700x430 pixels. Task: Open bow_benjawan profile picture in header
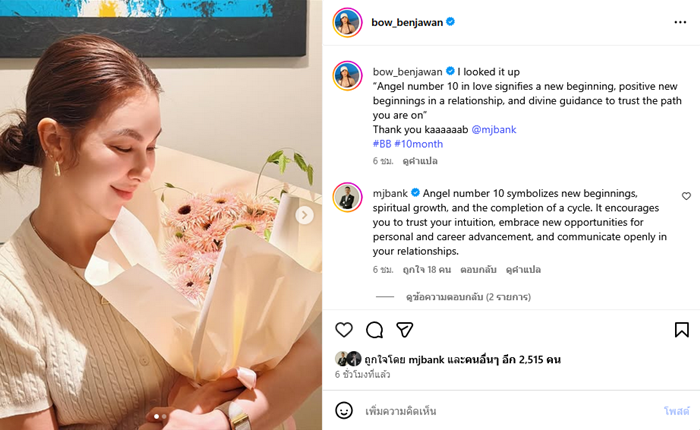347,22
